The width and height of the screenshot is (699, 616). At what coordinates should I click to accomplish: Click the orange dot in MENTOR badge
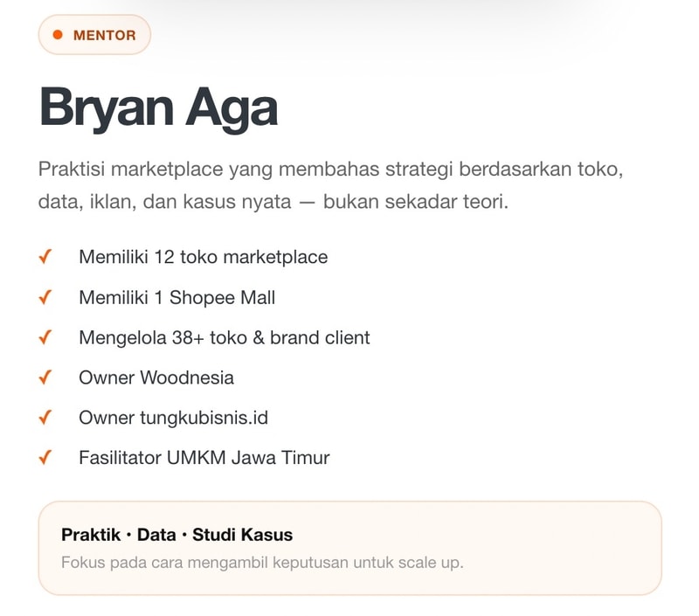(x=58, y=35)
